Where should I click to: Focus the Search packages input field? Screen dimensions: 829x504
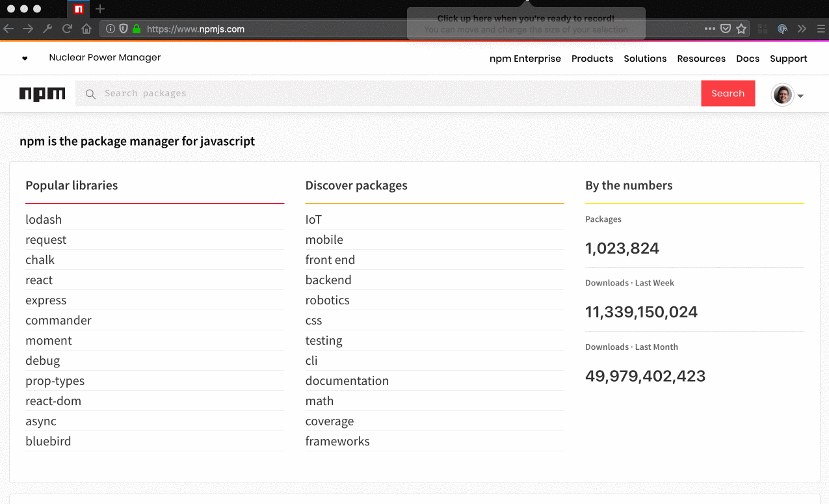(388, 94)
